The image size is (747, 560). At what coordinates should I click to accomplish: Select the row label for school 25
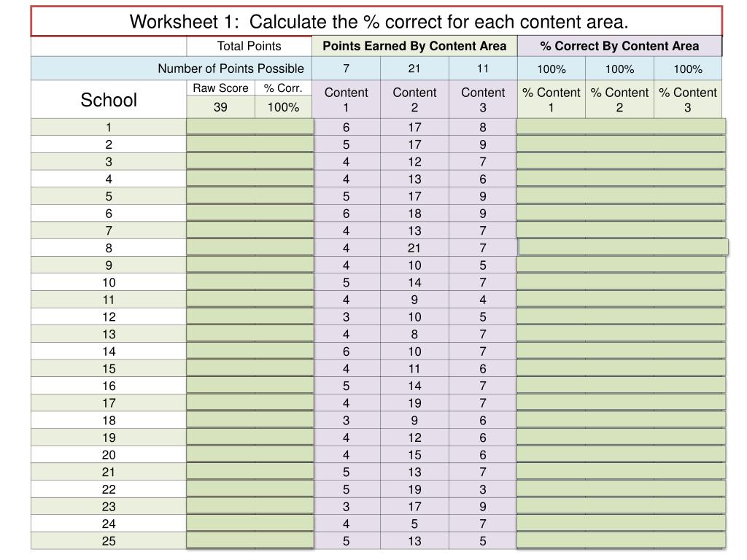(x=109, y=541)
